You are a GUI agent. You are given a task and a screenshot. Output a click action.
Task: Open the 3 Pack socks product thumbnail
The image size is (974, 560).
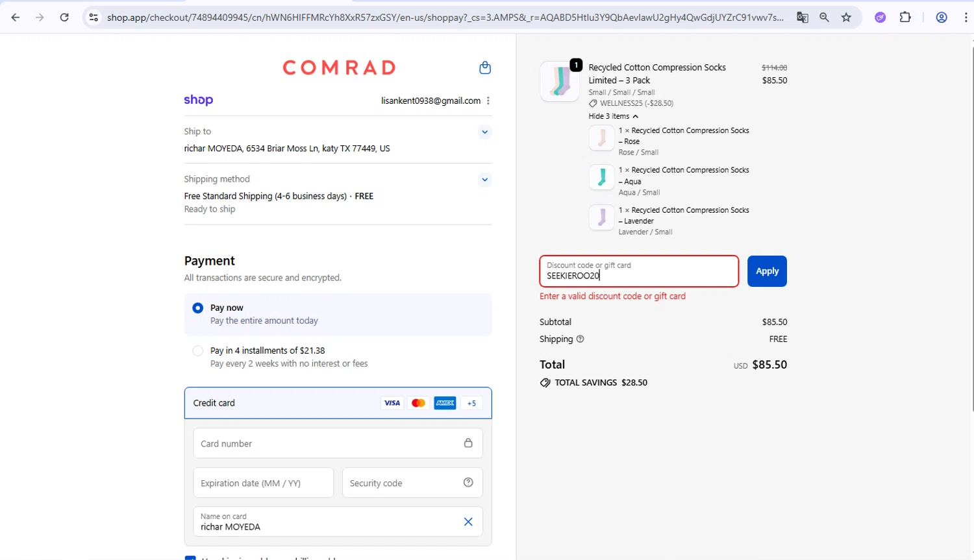tap(560, 81)
